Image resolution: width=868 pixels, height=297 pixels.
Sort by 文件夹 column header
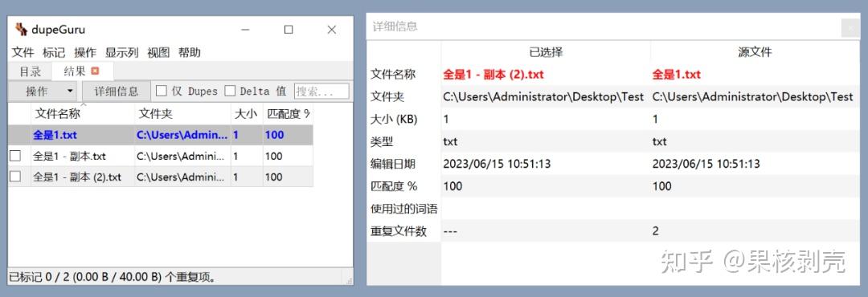click(182, 115)
